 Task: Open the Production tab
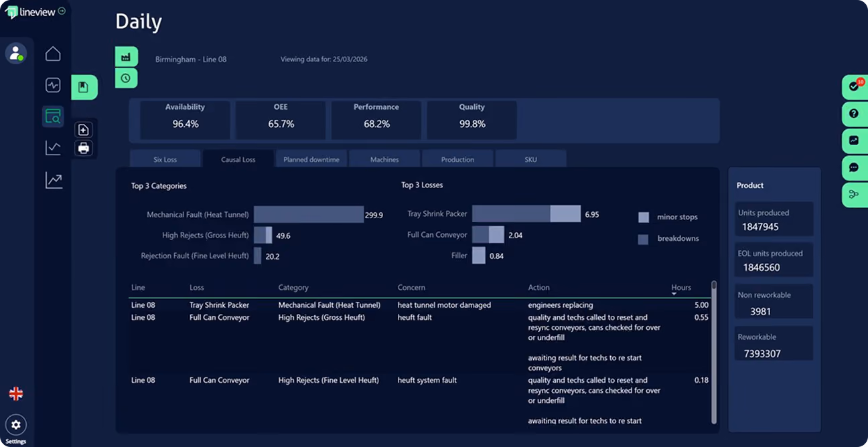point(457,159)
